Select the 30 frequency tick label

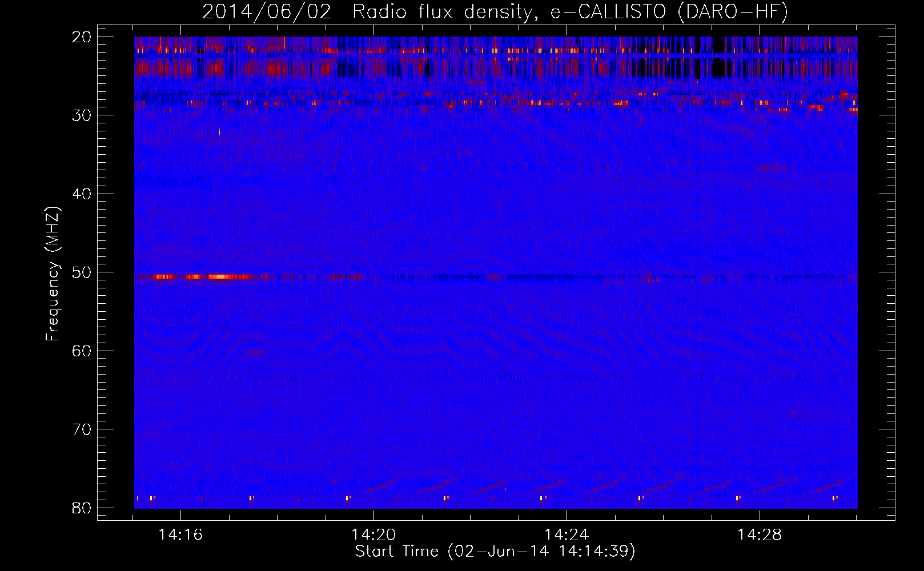click(82, 115)
